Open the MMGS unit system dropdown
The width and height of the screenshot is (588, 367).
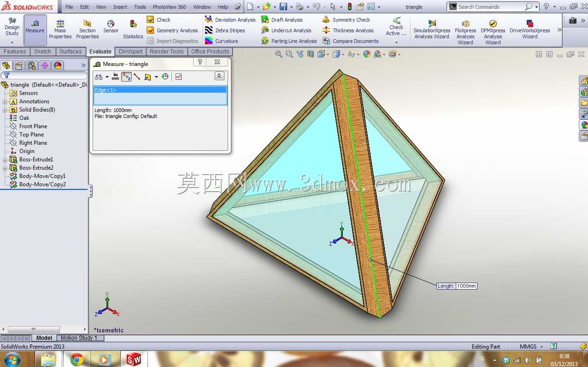(x=542, y=347)
